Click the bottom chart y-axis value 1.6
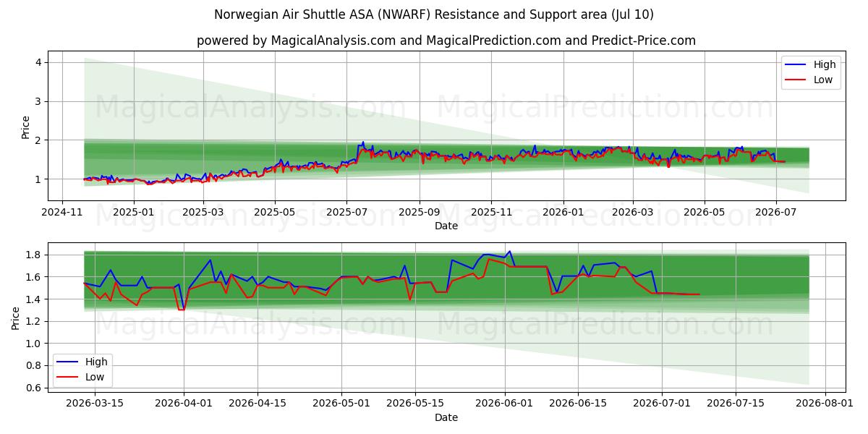 point(34,277)
